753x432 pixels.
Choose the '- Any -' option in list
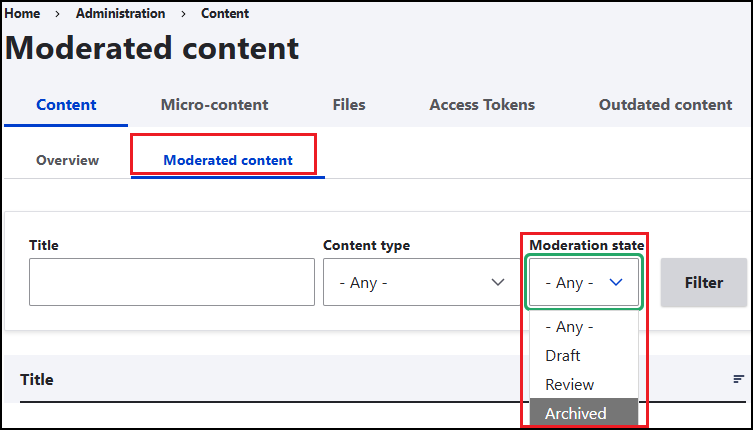pos(584,327)
